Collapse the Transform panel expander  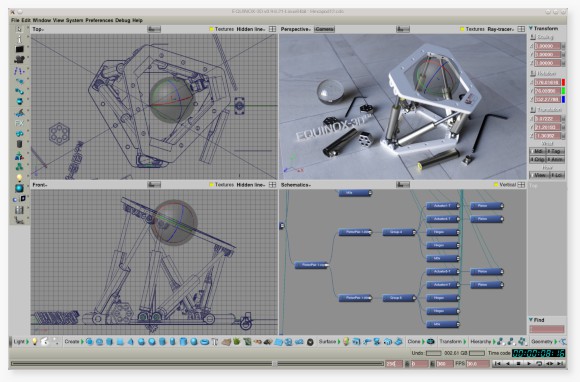[531, 28]
